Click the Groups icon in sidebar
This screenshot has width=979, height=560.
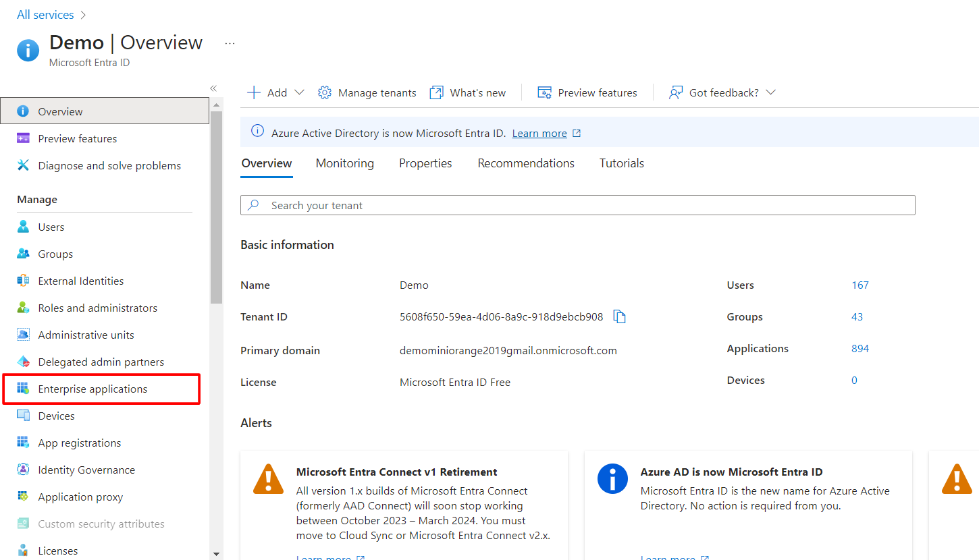point(24,254)
